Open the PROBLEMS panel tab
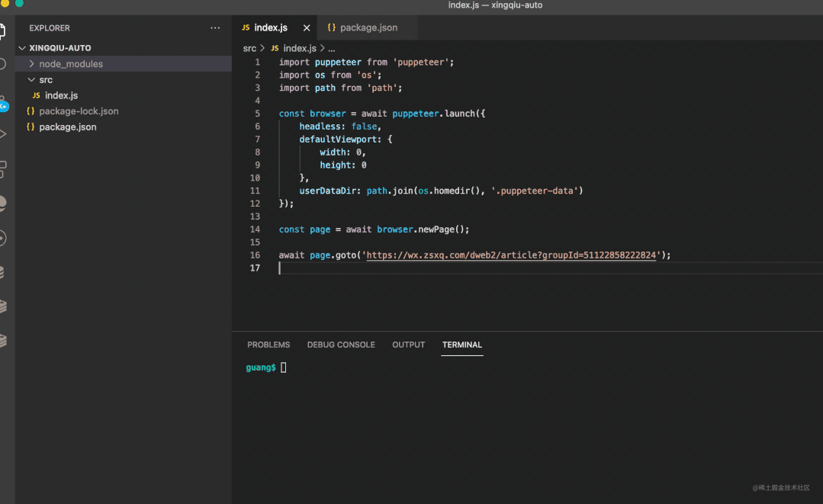Viewport: 823px width, 504px height. click(x=268, y=345)
